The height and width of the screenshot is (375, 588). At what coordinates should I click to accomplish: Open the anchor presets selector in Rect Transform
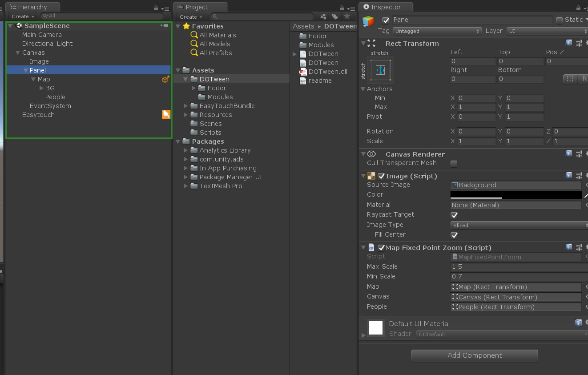point(381,70)
